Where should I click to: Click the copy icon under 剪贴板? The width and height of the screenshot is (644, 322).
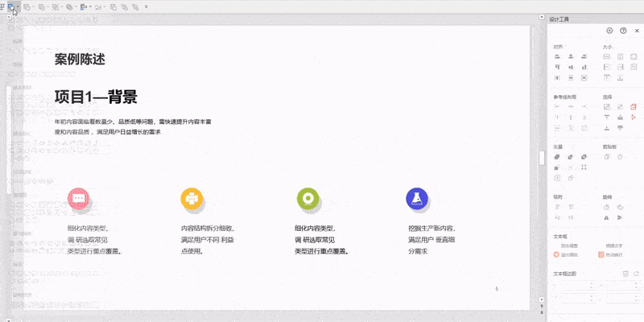click(607, 156)
